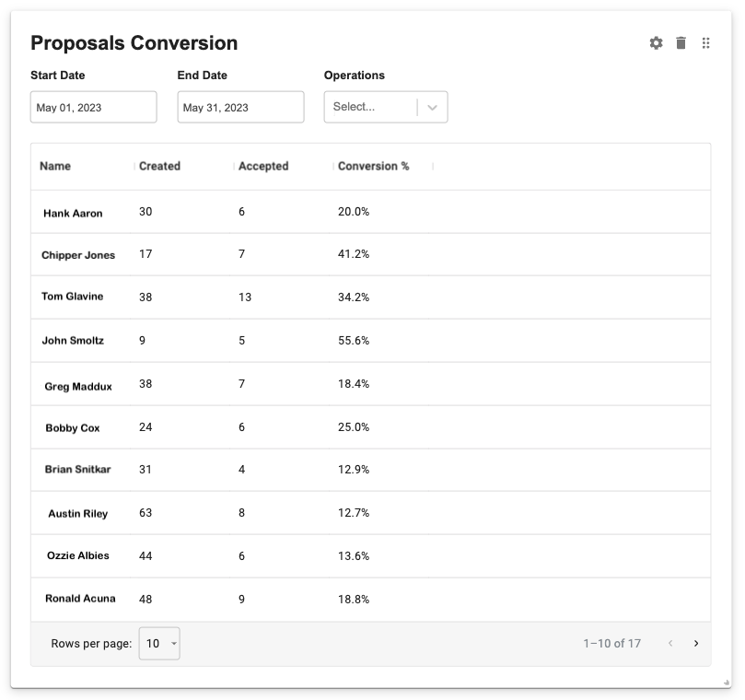Click the End Date field
745x700 pixels.
[x=240, y=107]
